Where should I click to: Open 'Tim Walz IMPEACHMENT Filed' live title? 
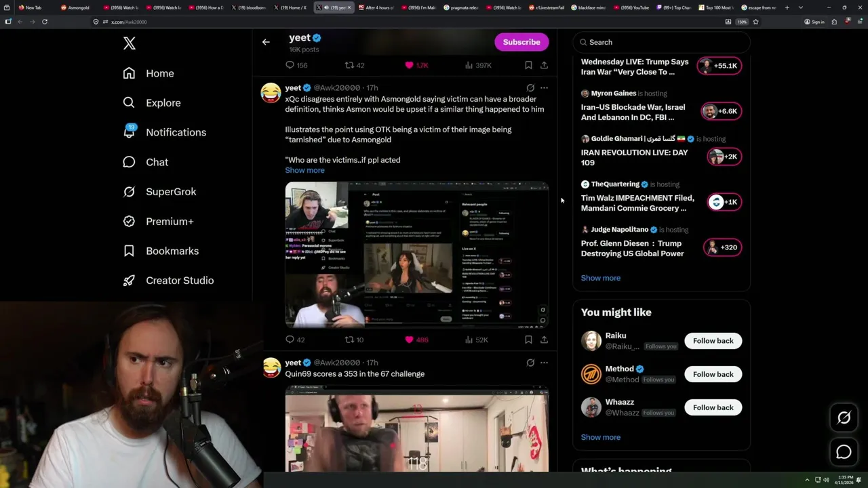point(637,203)
